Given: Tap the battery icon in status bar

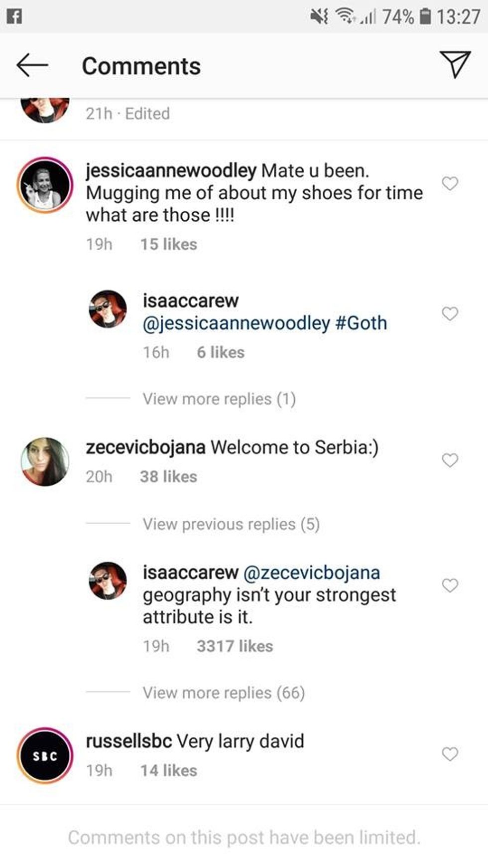Looking at the screenshot, I should (425, 17).
